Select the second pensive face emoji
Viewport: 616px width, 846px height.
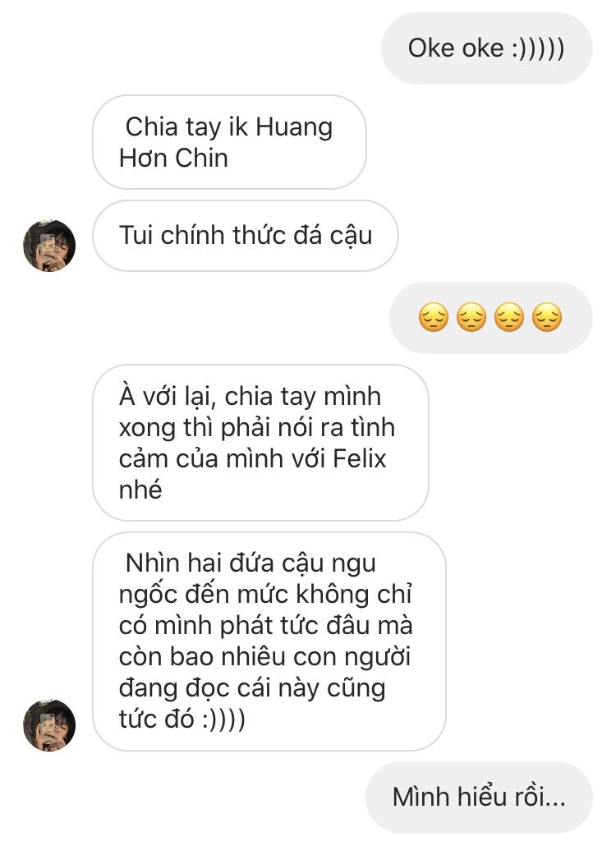click(x=471, y=317)
